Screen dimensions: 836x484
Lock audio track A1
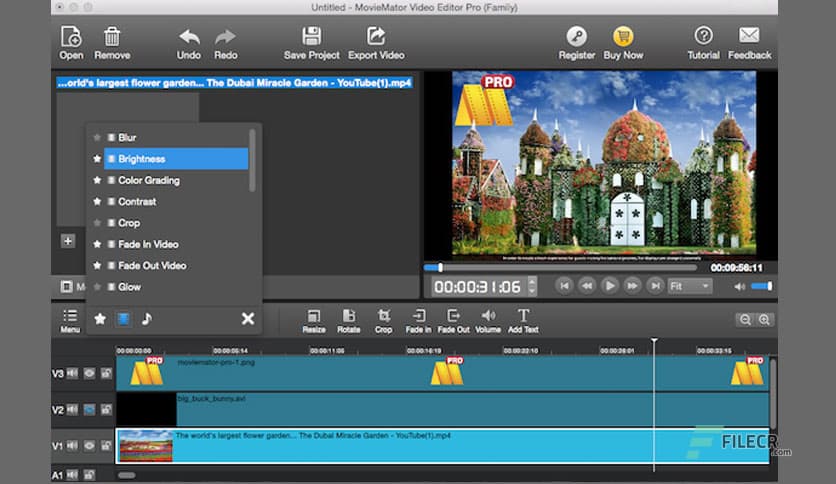point(89,474)
